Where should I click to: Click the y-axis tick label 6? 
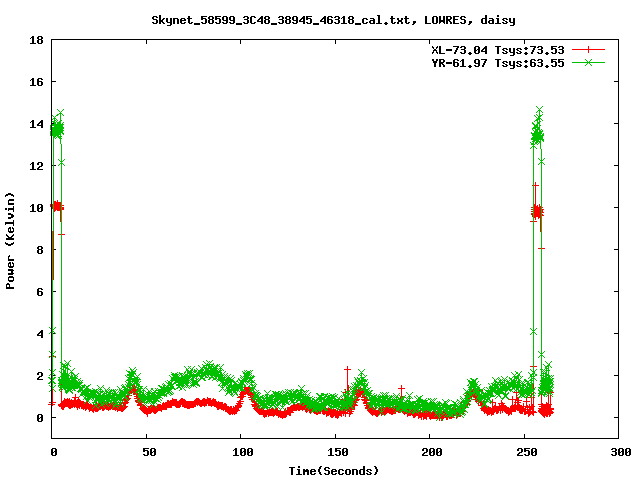(40, 292)
